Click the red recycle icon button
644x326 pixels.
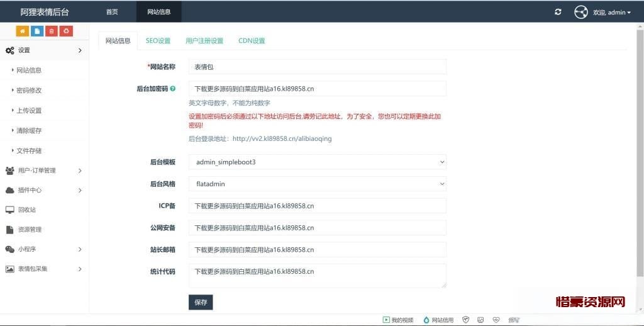[x=66, y=31]
